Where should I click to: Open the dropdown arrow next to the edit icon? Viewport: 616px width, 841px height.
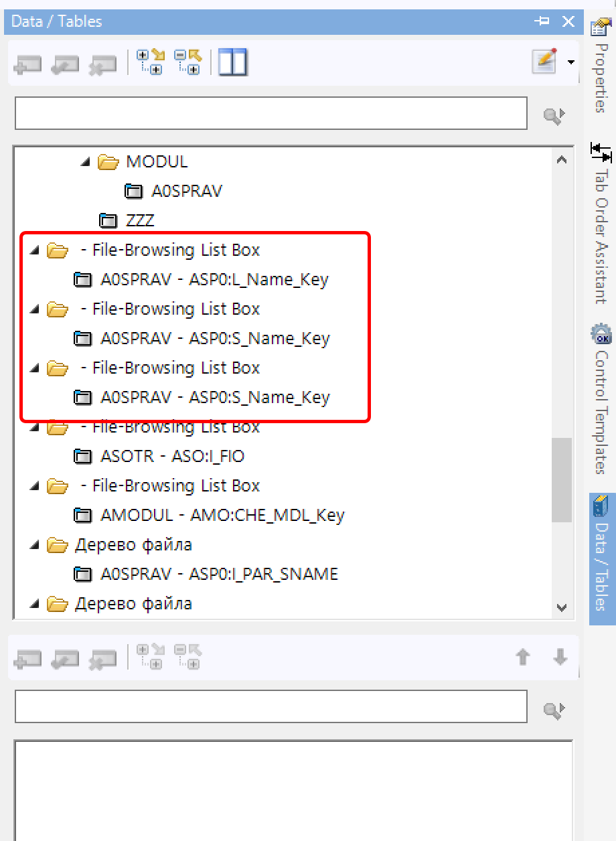(x=570, y=62)
